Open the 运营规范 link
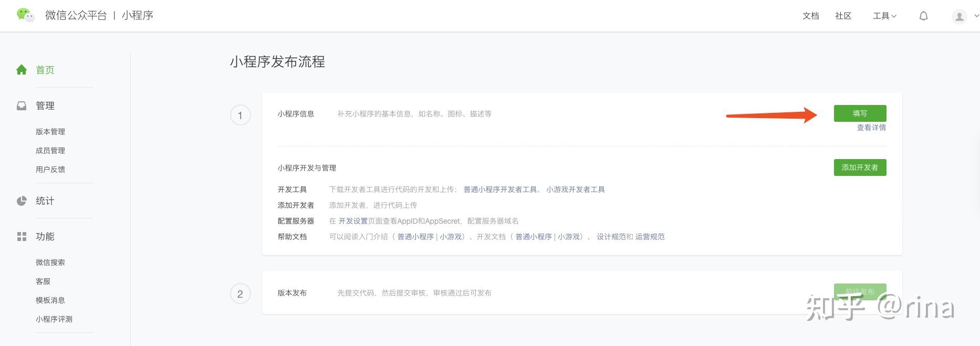Screen dimensions: 980x346 (x=650, y=237)
